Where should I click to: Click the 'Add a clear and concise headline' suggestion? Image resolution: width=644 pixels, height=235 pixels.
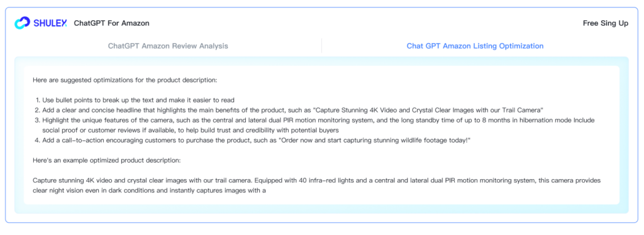(x=293, y=111)
